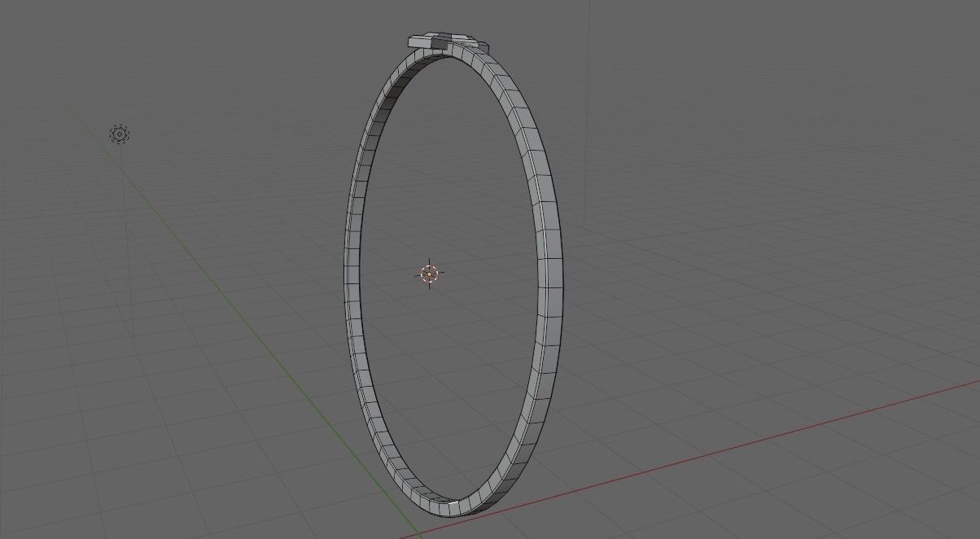Click the 3D cursor inside the ring
Screen dimensions: 980x539
[429, 274]
